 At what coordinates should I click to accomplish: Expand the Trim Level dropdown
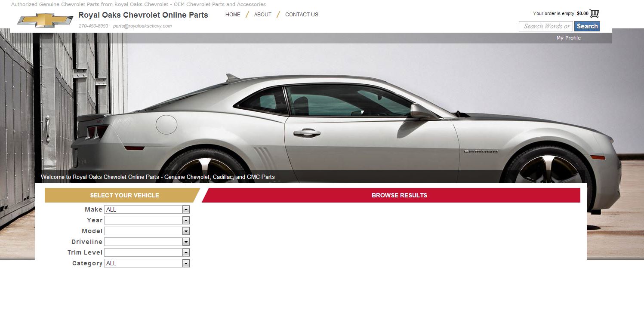pyautogui.click(x=147, y=252)
